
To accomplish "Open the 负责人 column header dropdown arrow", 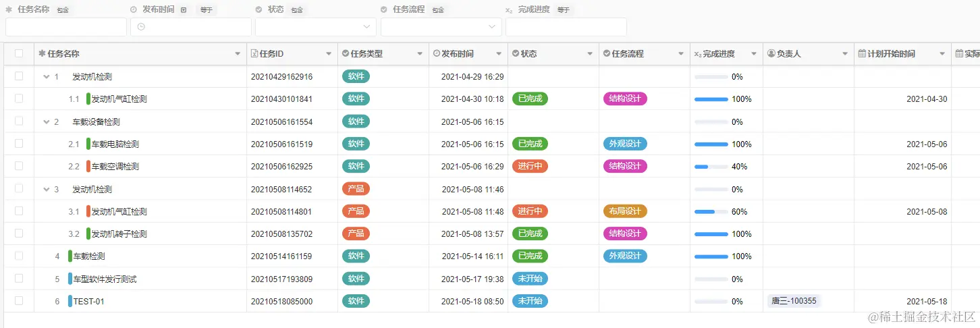I will coord(845,54).
